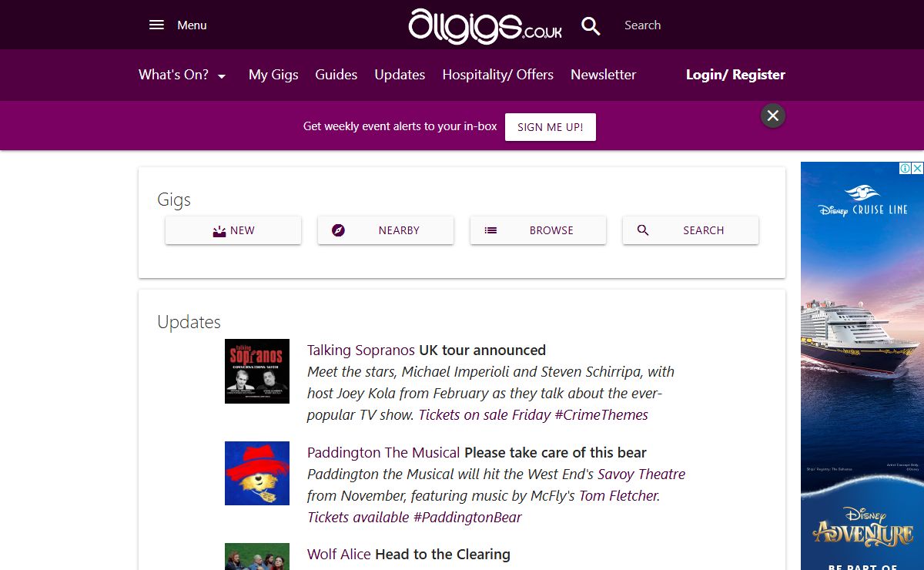This screenshot has width=924, height=570.
Task: Click the Tickets available link
Action: click(358, 518)
